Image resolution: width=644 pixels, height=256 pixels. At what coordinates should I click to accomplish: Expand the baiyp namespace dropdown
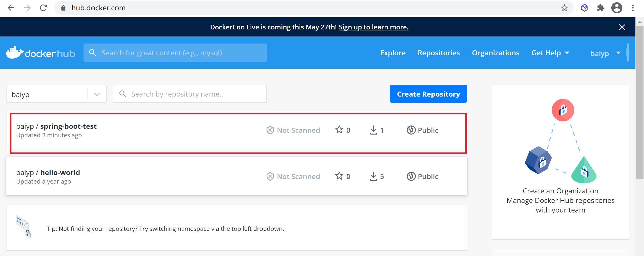[x=97, y=94]
